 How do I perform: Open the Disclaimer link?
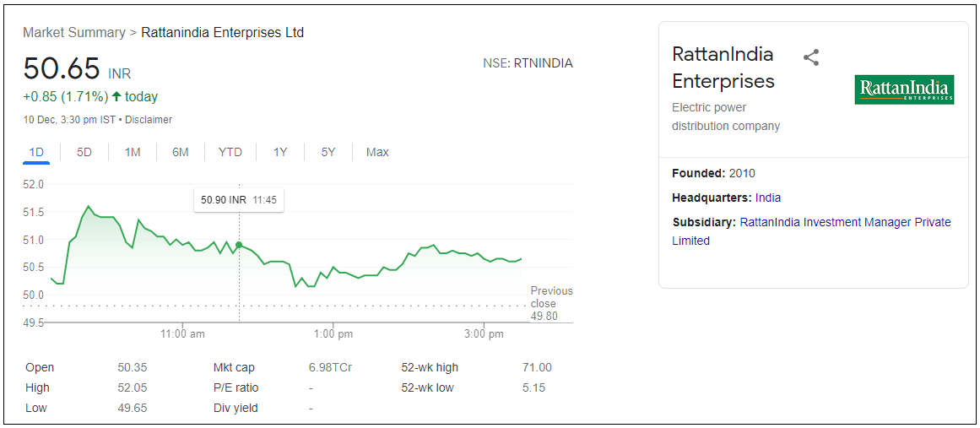coord(149,119)
